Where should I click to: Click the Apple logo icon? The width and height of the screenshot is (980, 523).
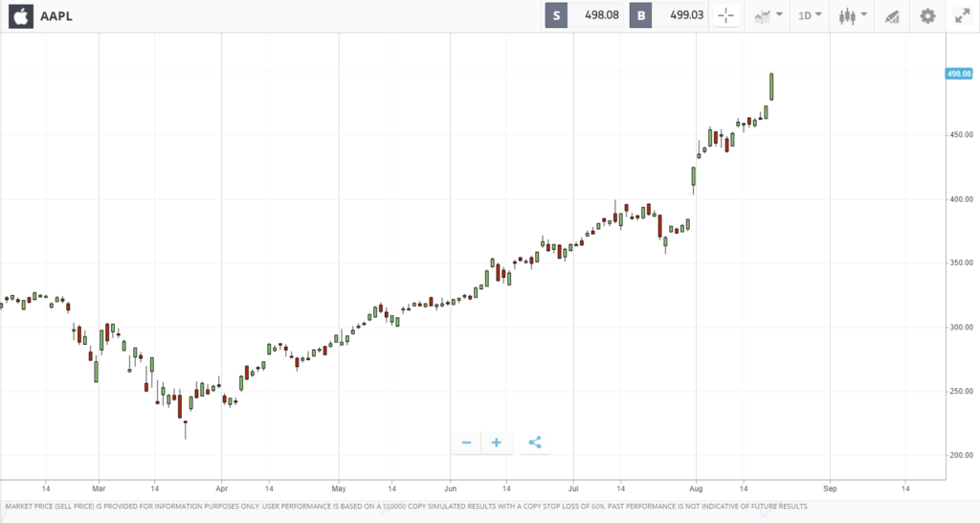21,15
